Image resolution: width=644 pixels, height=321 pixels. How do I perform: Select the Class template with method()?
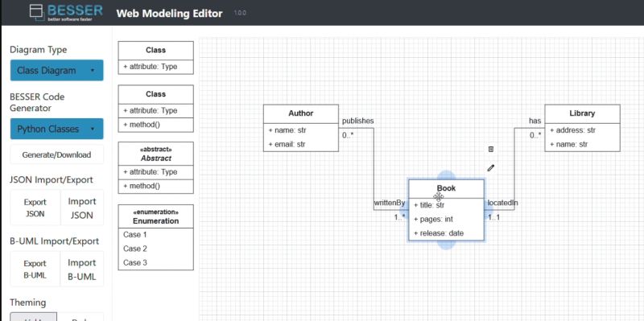point(155,109)
